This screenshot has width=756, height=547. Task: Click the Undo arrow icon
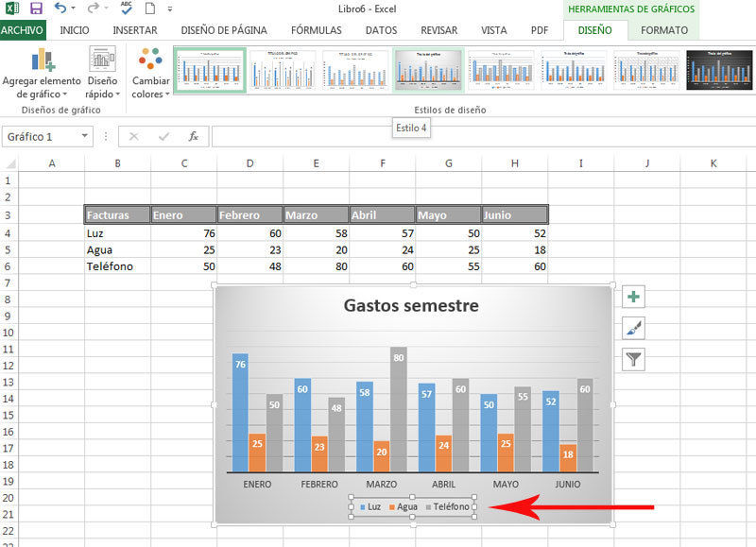click(x=60, y=9)
